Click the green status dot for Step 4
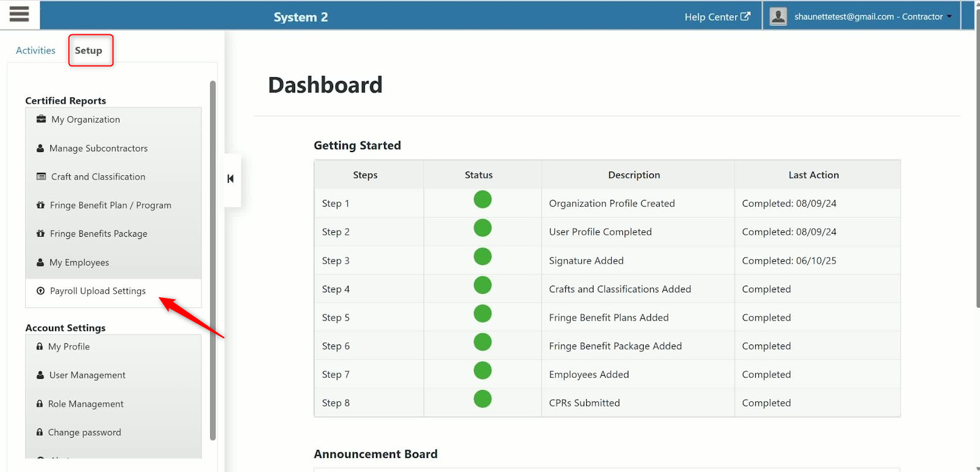Image resolution: width=980 pixels, height=472 pixels. [x=483, y=285]
